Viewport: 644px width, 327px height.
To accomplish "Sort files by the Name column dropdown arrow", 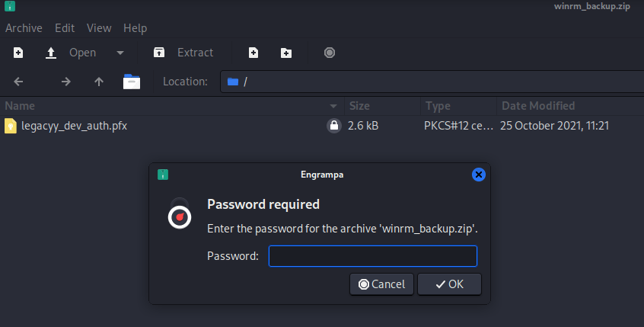I will pyautogui.click(x=333, y=106).
